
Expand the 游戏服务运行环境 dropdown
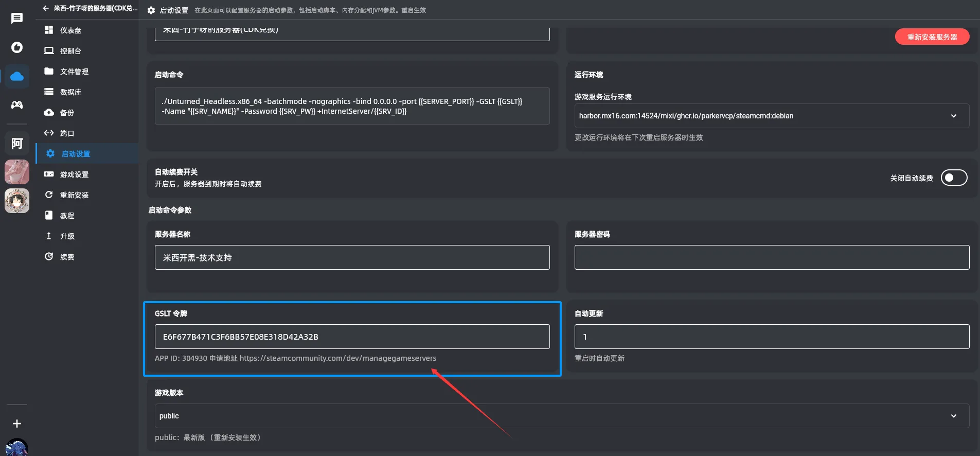771,116
